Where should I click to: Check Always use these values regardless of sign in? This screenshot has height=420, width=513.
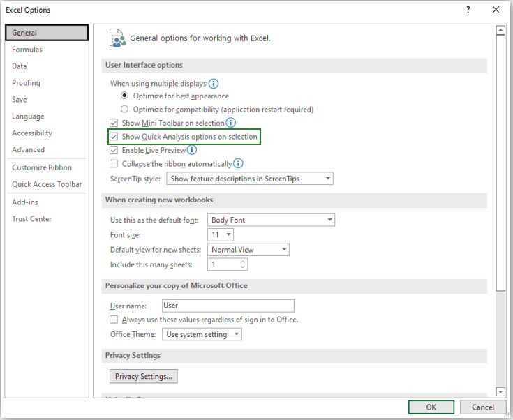point(114,320)
